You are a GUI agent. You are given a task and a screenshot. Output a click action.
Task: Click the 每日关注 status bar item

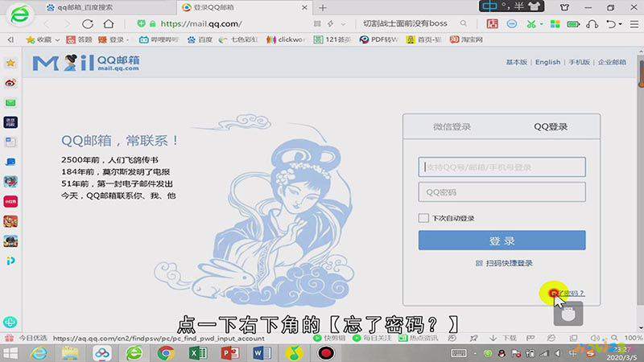(372, 338)
